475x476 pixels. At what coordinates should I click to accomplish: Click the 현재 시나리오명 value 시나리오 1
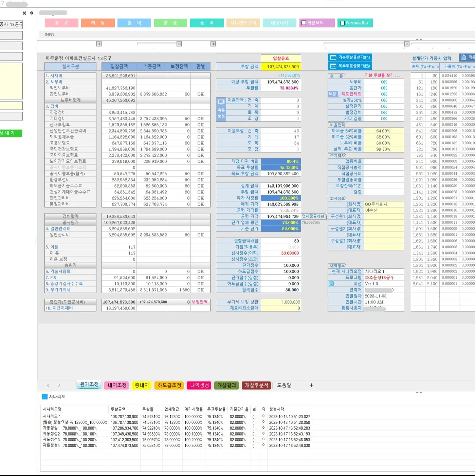coord(384,271)
